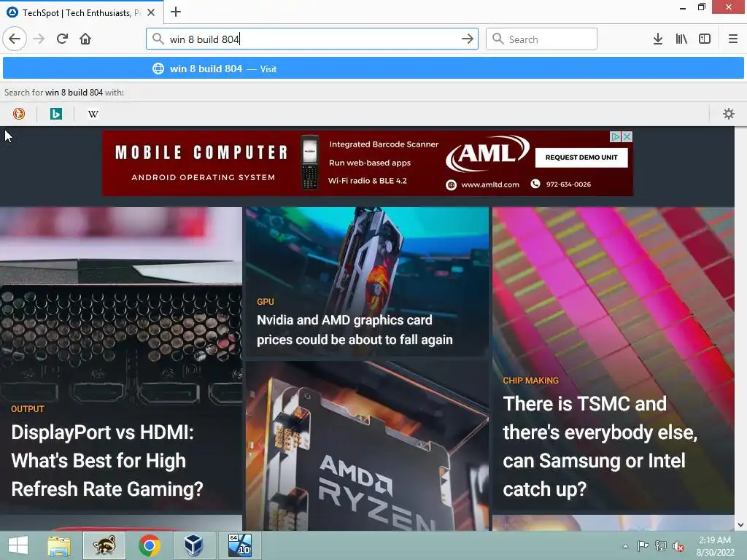Open DisplayPort vs HDMI article

pos(107,461)
